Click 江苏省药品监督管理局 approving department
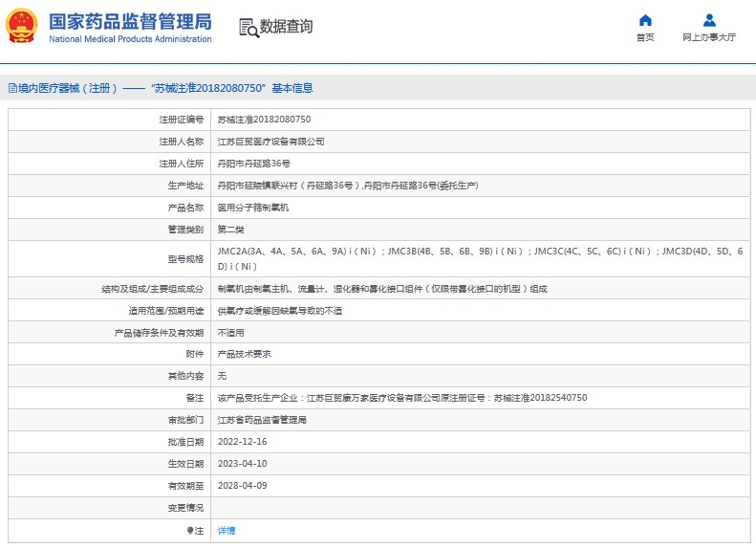 [x=262, y=420]
